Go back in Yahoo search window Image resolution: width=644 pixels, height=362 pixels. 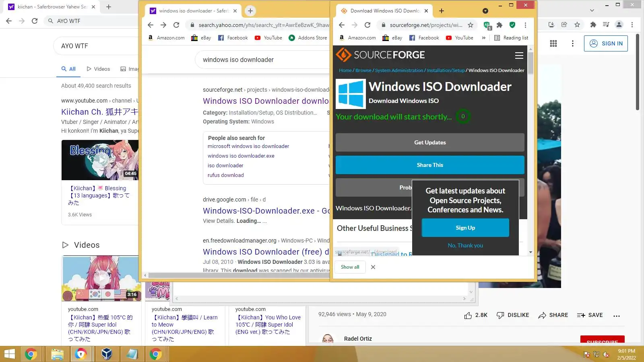pos(151,25)
